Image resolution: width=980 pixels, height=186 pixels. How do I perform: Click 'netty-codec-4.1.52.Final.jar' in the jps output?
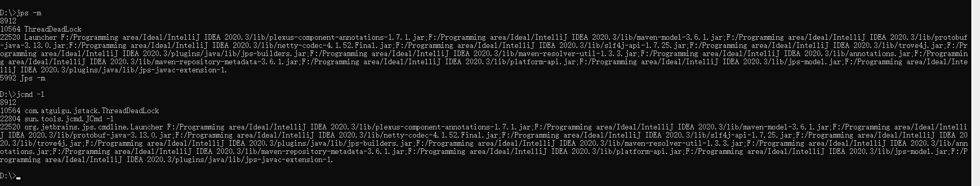(x=335, y=45)
